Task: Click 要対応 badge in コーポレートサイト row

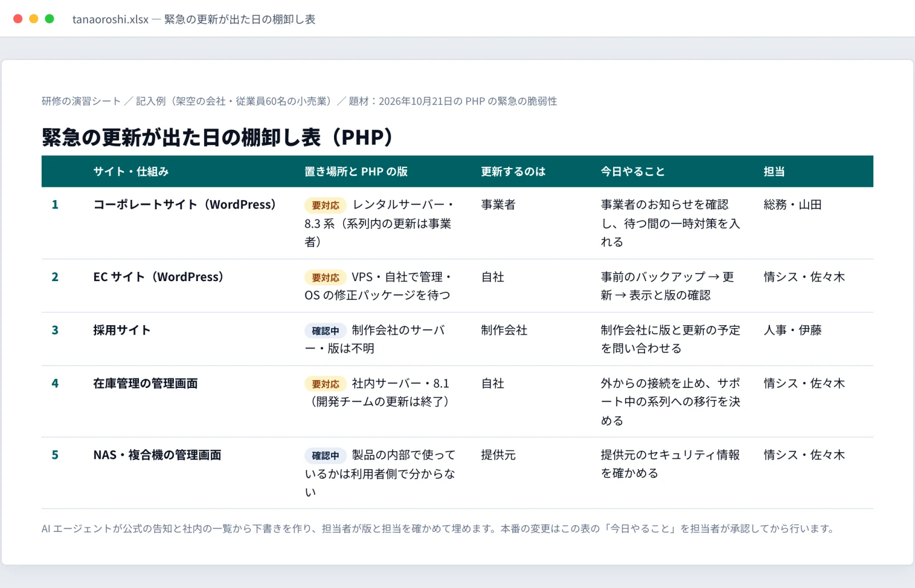Action: tap(325, 205)
